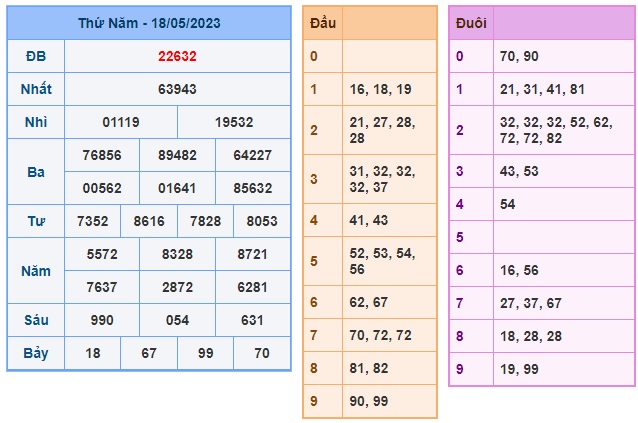Select Đầu entry '16, 18, 19'
Image resolution: width=638 pixels, height=423 pixels.
click(380, 89)
